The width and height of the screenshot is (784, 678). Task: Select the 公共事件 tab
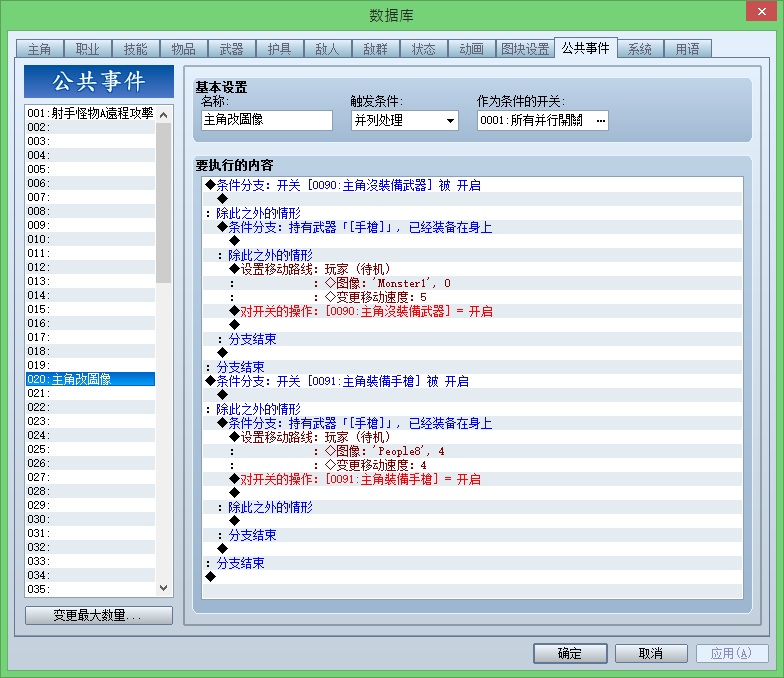click(x=586, y=48)
